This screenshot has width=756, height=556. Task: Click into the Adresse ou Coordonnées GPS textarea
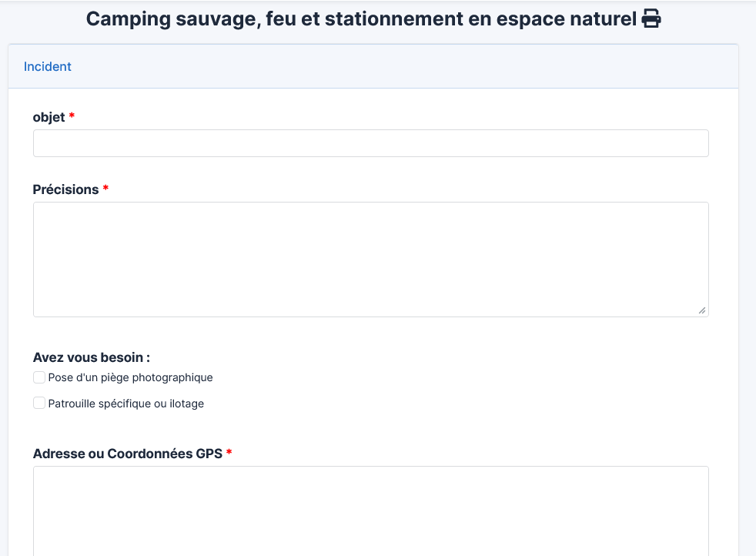(370, 508)
